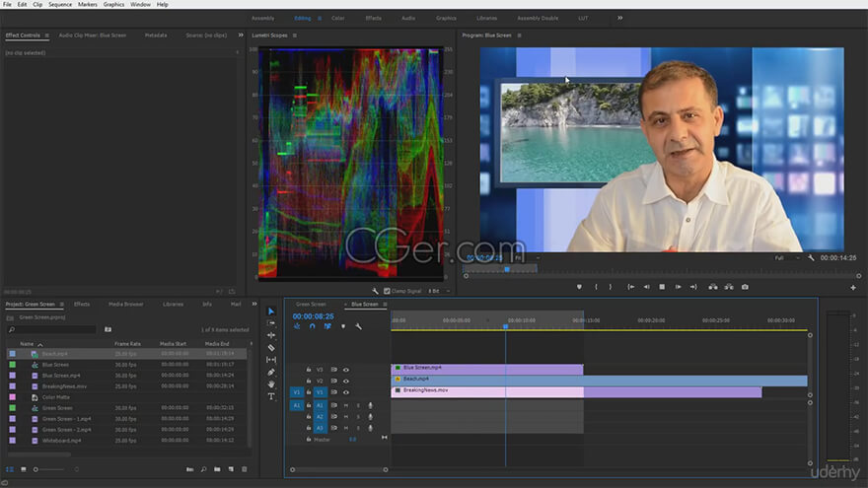
Task: Open the File menu
Action: coord(7,4)
